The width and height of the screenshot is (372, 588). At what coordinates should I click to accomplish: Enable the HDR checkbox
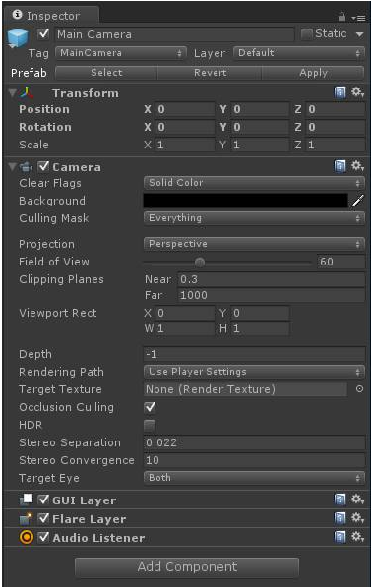tap(150, 425)
